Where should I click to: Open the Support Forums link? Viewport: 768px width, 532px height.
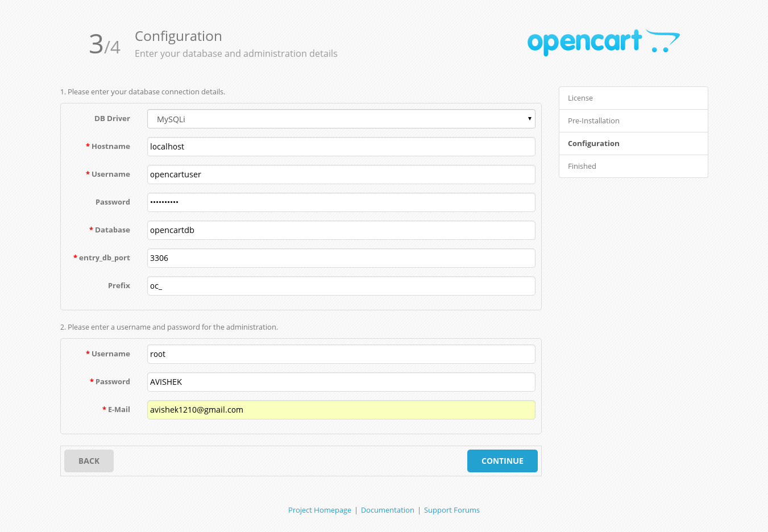(x=452, y=510)
